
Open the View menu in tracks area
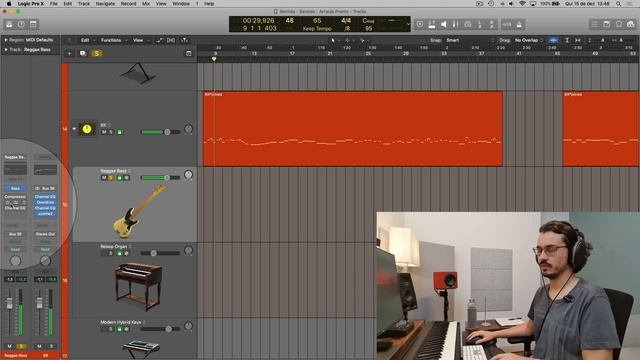coord(140,40)
